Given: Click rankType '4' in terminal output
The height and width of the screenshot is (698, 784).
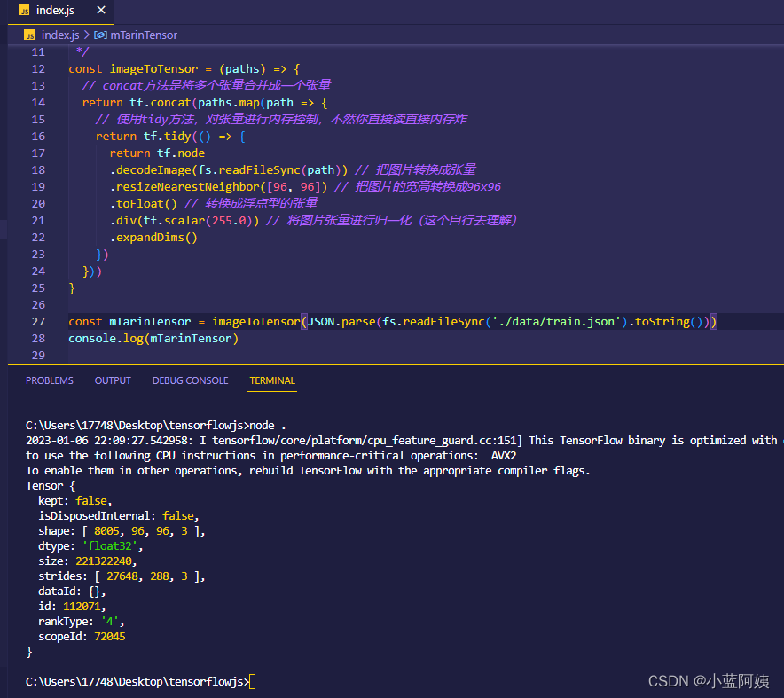Looking at the screenshot, I should click(x=109, y=622).
